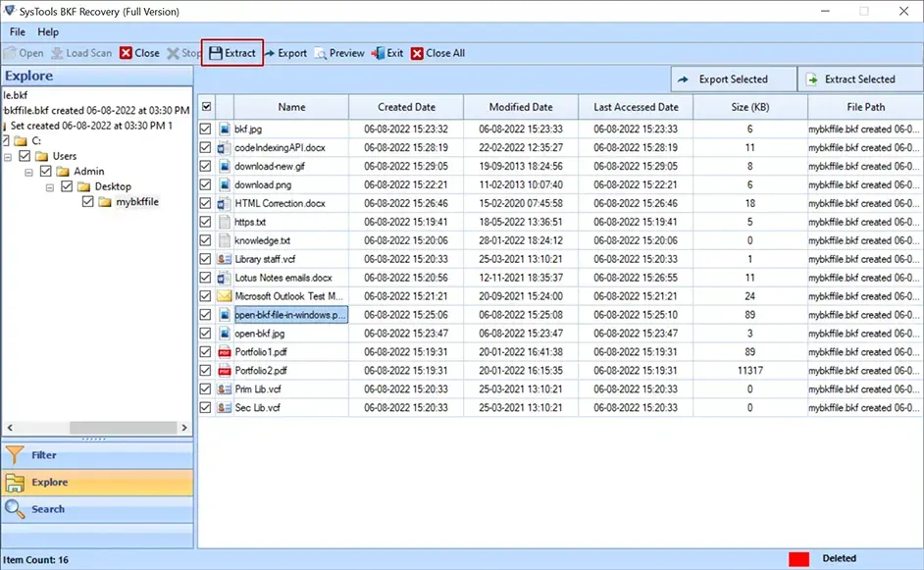The height and width of the screenshot is (570, 924).
Task: Click the Extract toolbar button
Action: [232, 53]
